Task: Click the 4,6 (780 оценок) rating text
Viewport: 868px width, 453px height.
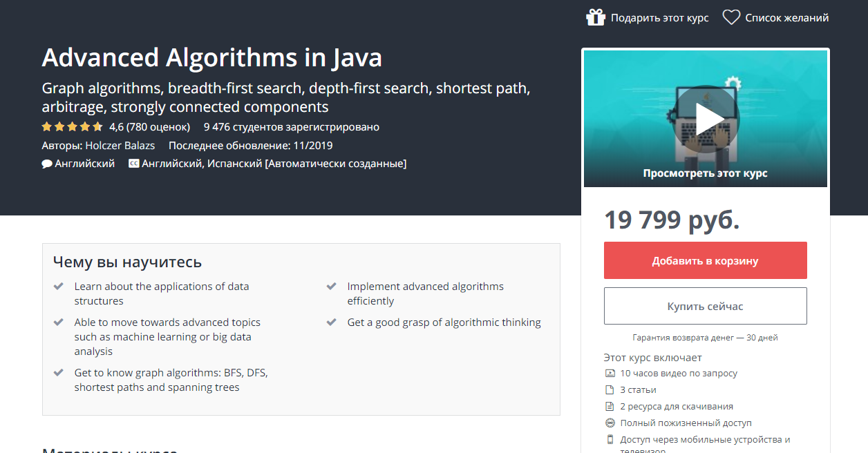Action: point(149,127)
